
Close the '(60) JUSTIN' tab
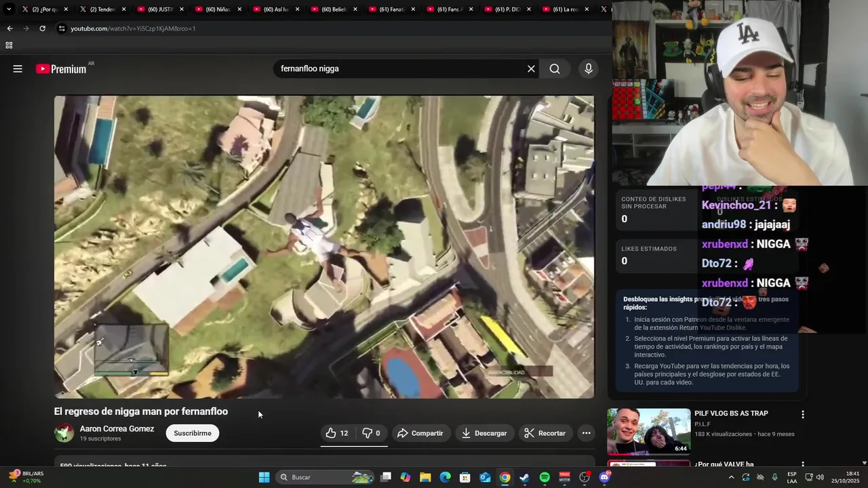point(181,9)
